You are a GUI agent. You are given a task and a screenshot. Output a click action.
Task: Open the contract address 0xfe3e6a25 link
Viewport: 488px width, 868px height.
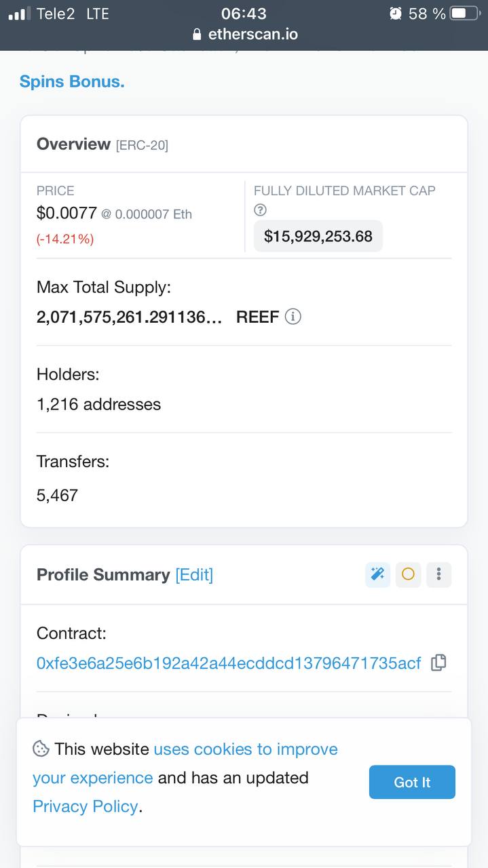coord(229,663)
